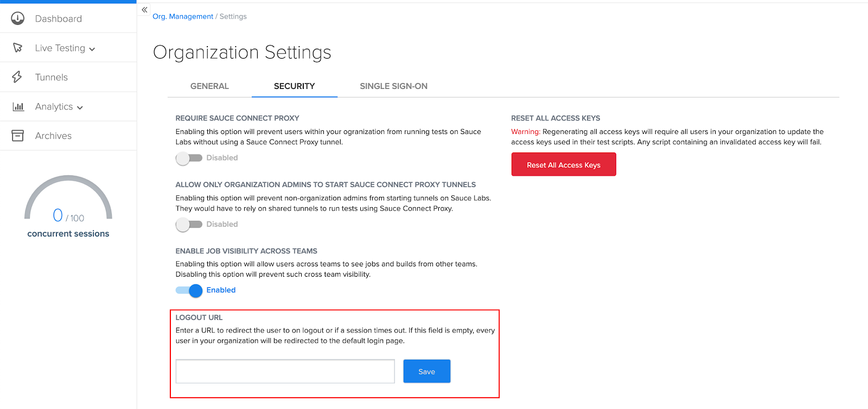Screen dimensions: 868x409
Task: Click the red "Warning:" text
Action: tap(526, 132)
